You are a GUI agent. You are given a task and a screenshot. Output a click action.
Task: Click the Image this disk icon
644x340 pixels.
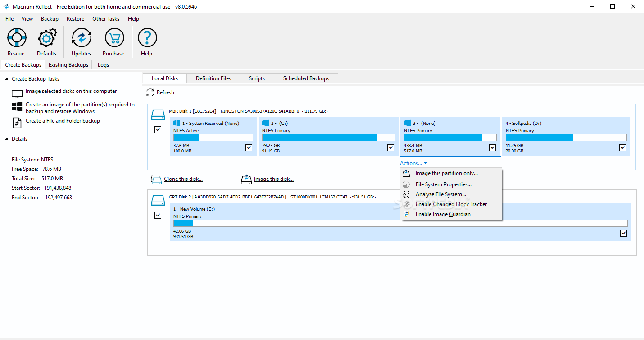(246, 179)
